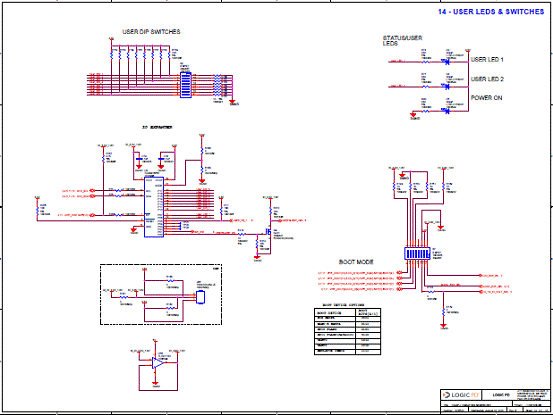Click the BOOT MODE label
553x415 pixels.
tap(356, 262)
